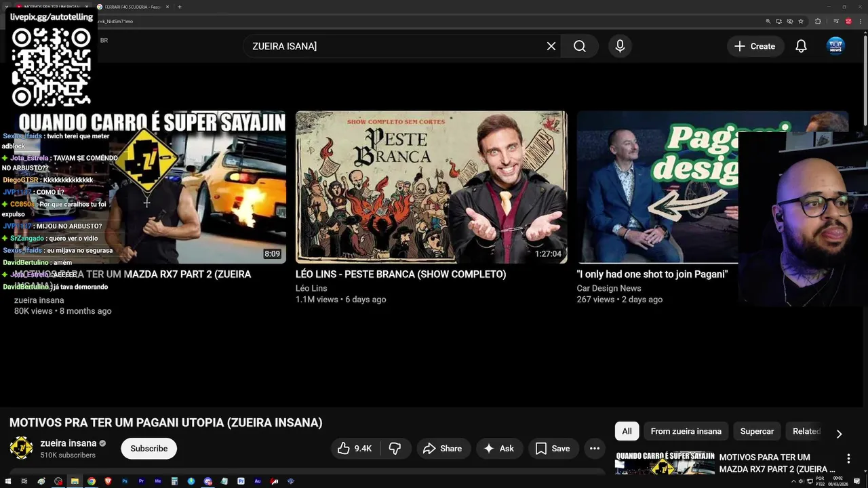Launch Adobe Audition from the taskbar
Viewport: 868px width, 488px height.
(258, 481)
